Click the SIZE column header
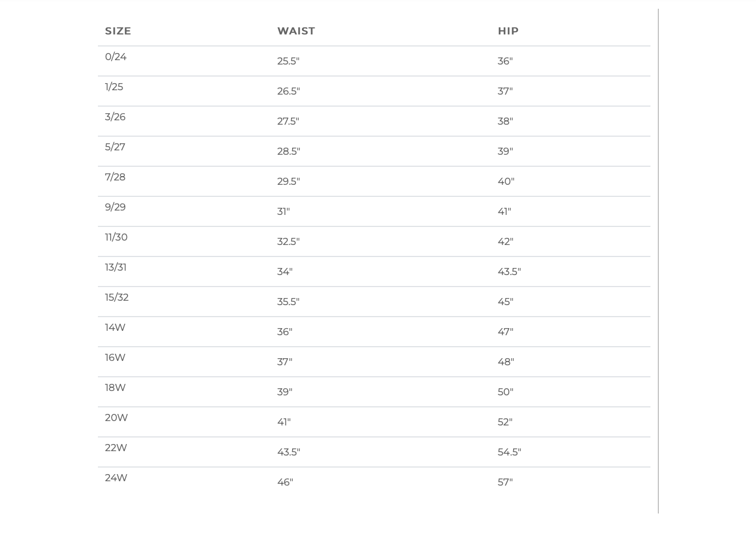The image size is (756, 537). click(118, 31)
